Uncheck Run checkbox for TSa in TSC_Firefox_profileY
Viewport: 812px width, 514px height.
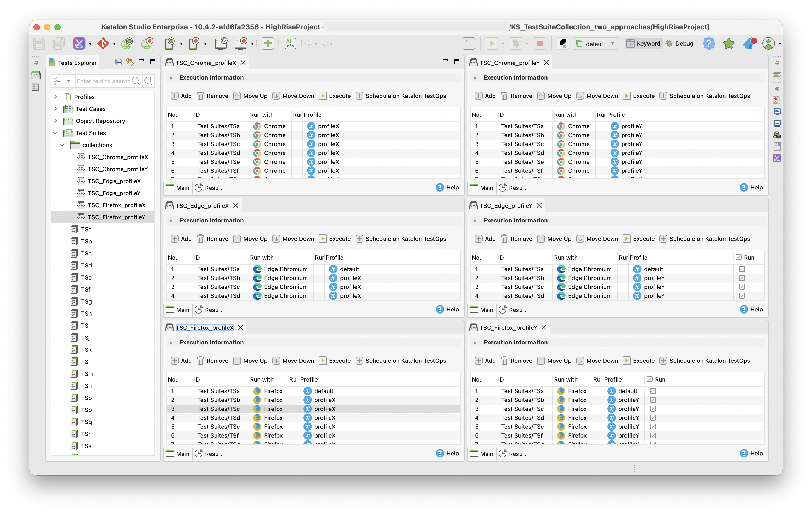pyautogui.click(x=653, y=391)
